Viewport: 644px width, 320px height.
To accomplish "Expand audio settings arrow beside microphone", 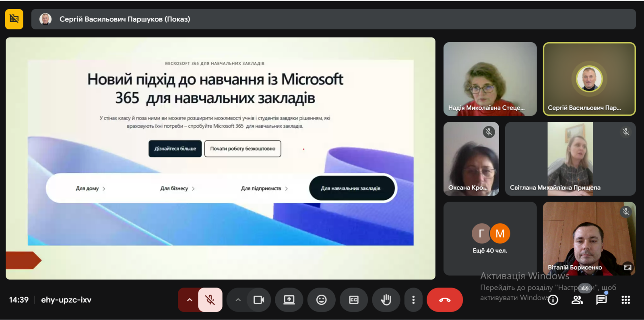I will click(x=189, y=300).
